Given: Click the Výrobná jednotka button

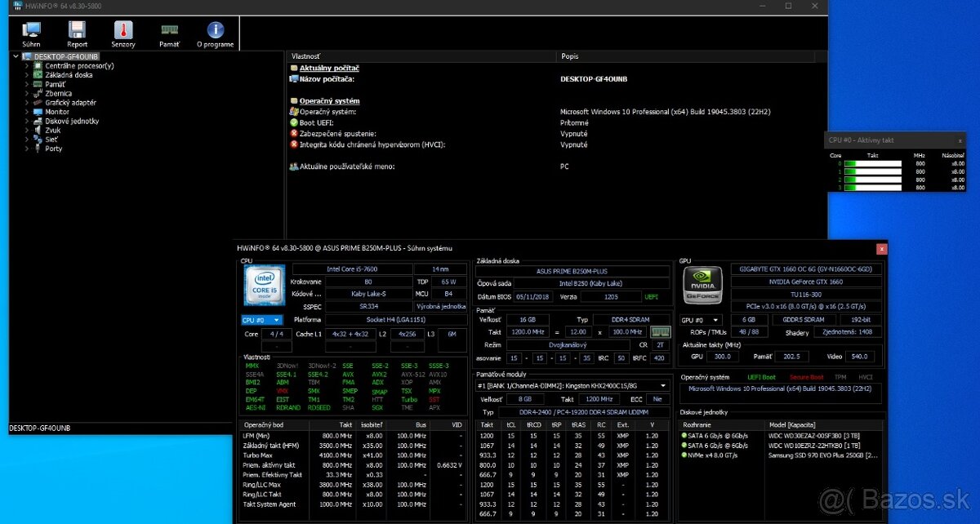Looking at the screenshot, I should coord(442,306).
